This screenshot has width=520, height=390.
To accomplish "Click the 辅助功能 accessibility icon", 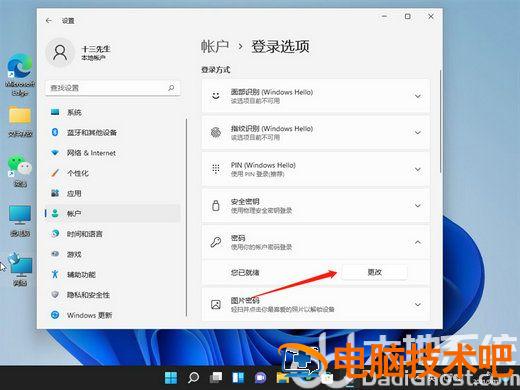I will pos(55,274).
